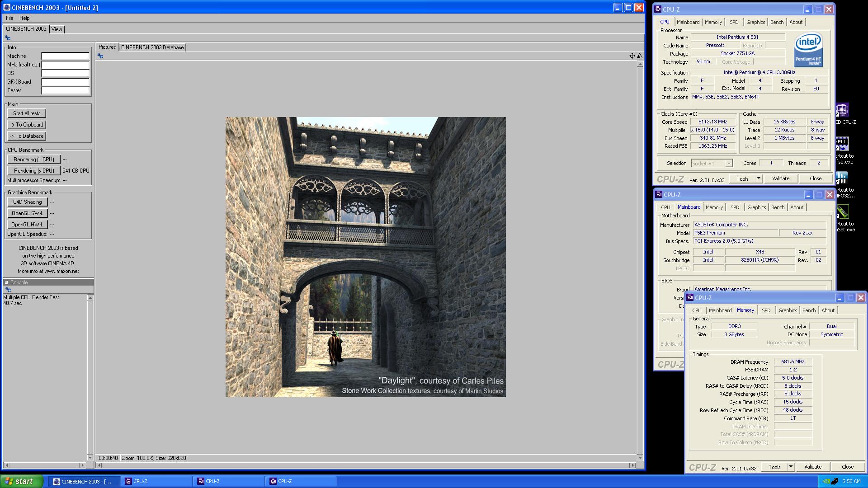Click the Machine input field

(66, 56)
